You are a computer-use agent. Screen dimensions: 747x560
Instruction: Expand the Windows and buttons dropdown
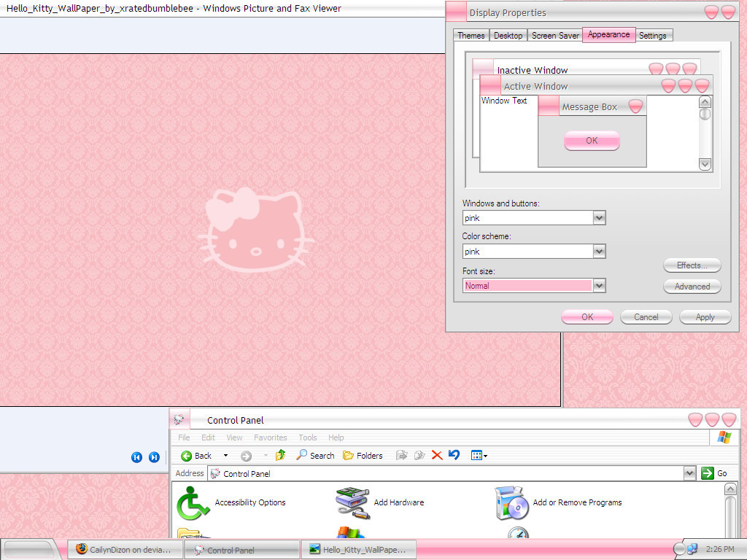[599, 218]
